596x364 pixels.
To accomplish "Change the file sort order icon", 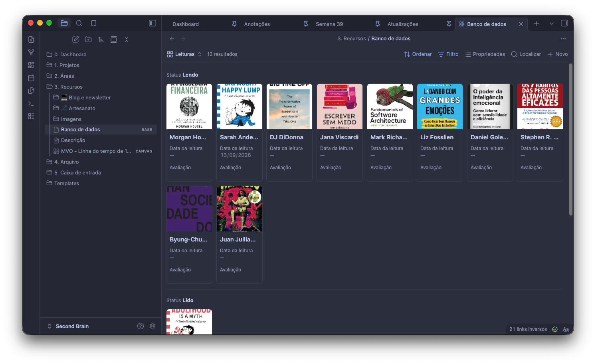I will [x=101, y=40].
